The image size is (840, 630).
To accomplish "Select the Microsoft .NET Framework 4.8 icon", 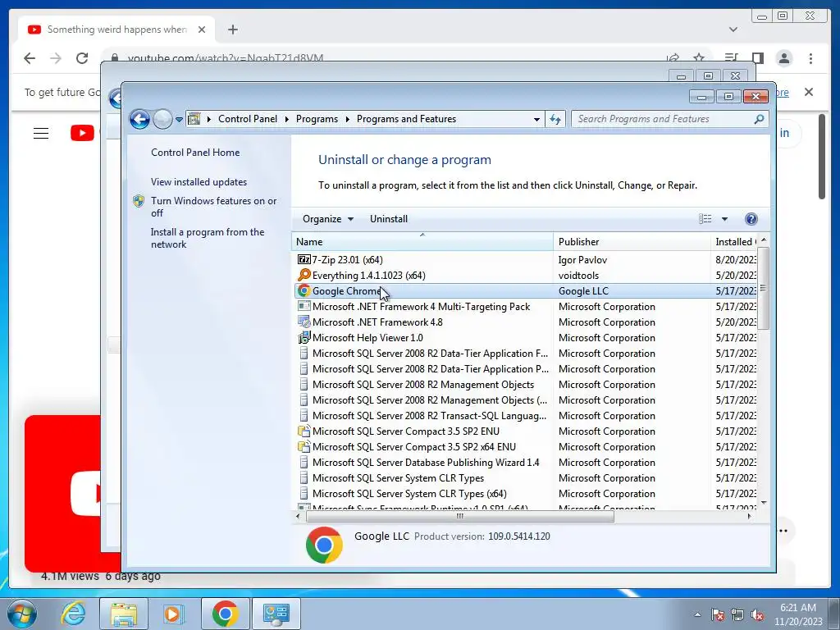I will (304, 322).
